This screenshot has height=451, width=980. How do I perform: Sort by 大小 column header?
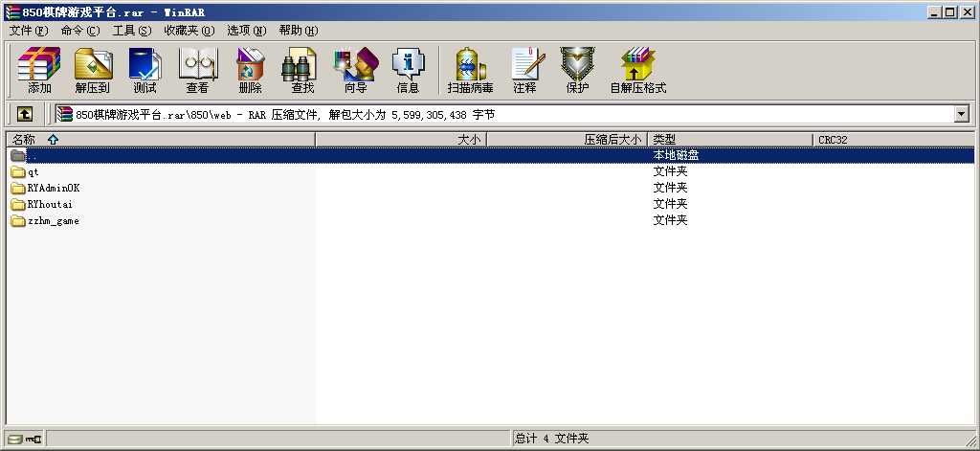pyautogui.click(x=401, y=140)
